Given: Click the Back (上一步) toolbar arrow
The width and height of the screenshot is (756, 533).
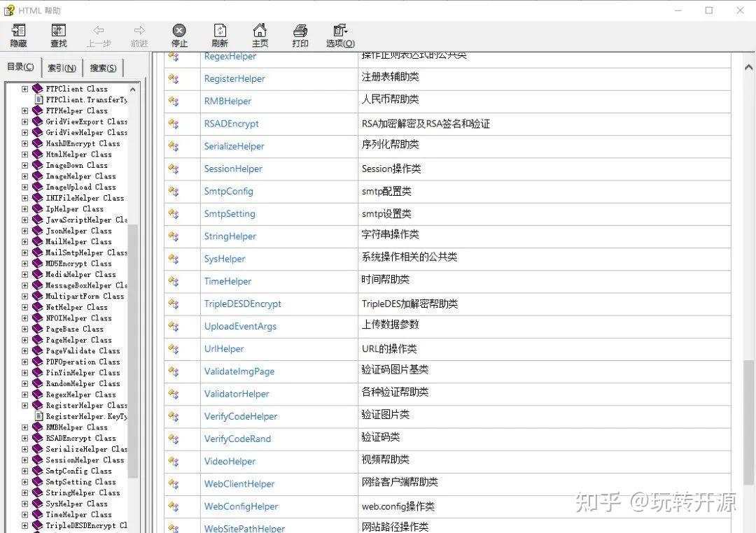Looking at the screenshot, I should (x=99, y=31).
